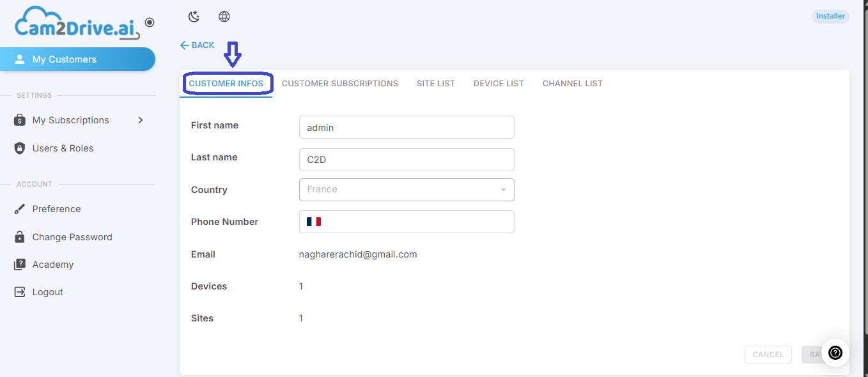Toggle the sidebar pin radio icon
The height and width of the screenshot is (377, 868).
tap(150, 22)
